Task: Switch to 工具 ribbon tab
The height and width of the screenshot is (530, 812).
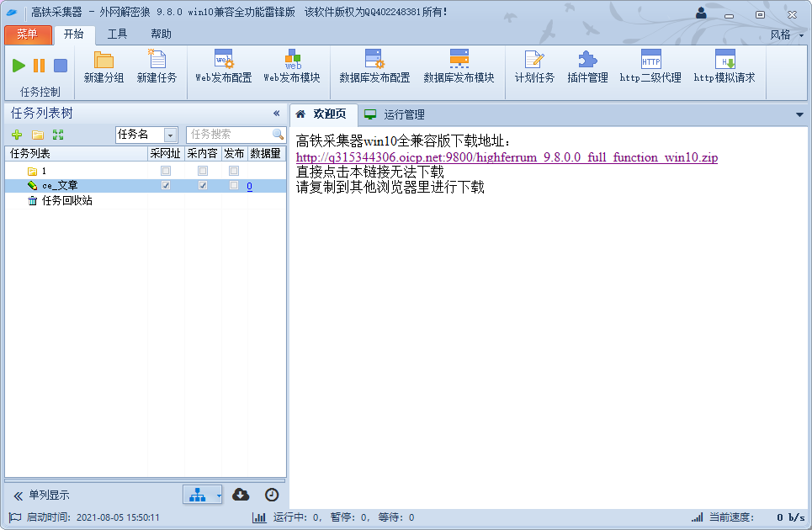Action: [x=117, y=34]
